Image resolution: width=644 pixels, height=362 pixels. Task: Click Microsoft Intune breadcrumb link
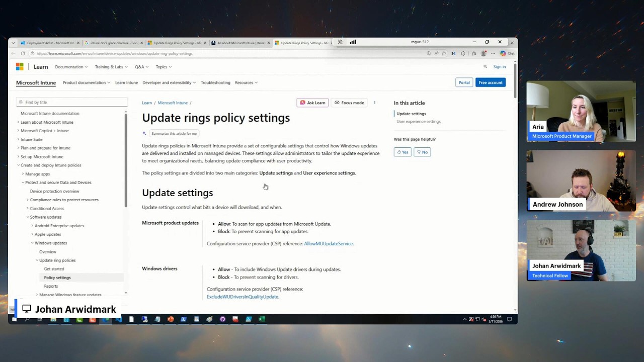(x=173, y=103)
